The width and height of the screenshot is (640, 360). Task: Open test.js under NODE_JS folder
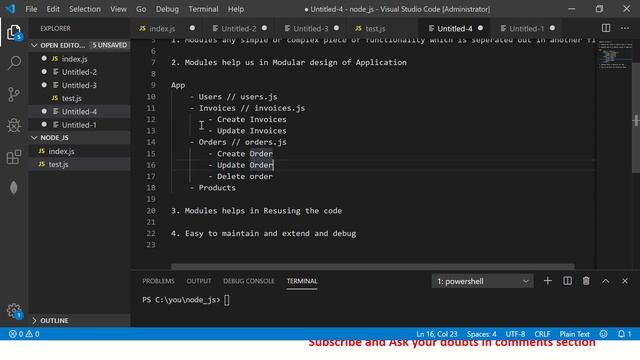79,164
